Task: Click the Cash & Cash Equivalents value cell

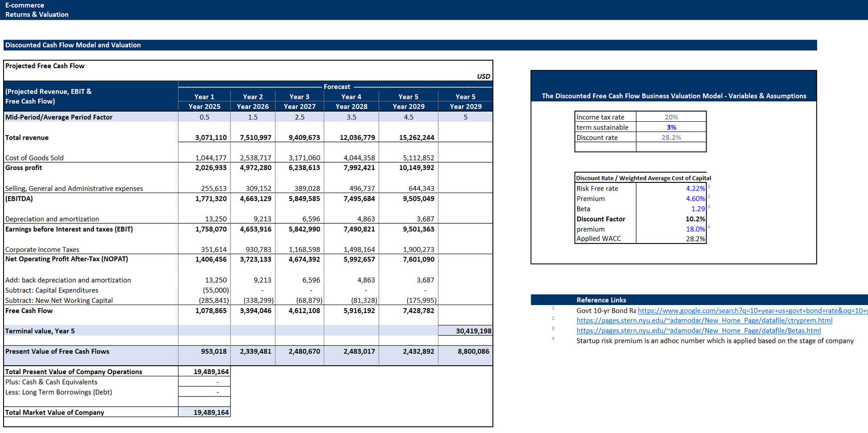Action: click(x=204, y=382)
